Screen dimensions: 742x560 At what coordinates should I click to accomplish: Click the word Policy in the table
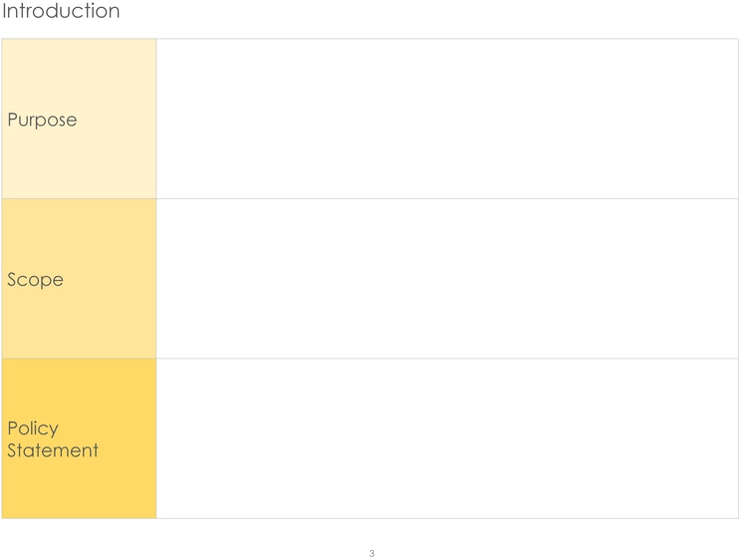[33, 428]
